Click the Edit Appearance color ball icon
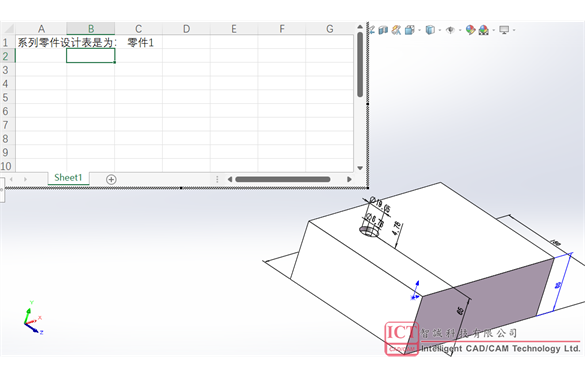Image resolution: width=585 pixels, height=377 pixels. 470,30
